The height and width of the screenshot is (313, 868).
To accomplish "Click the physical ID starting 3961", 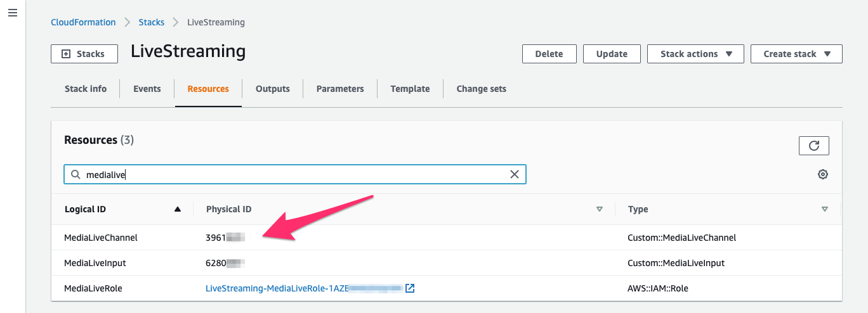I will (225, 238).
